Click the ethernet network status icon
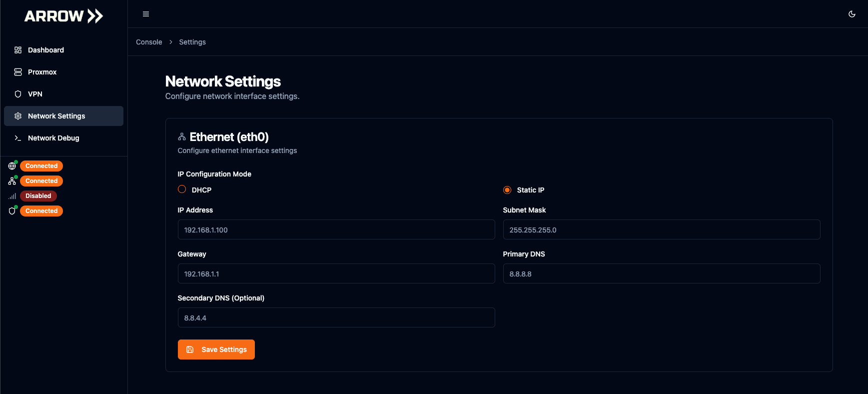868x394 pixels. pyautogui.click(x=12, y=181)
